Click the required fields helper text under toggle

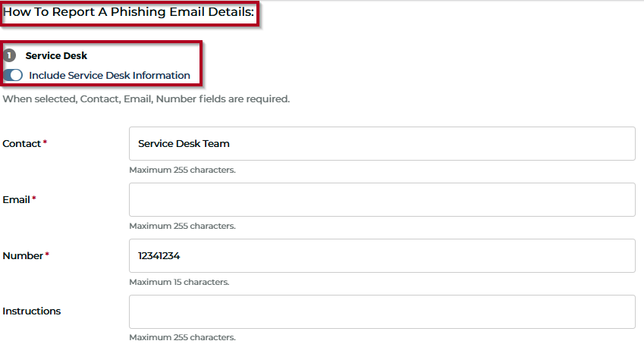(146, 99)
